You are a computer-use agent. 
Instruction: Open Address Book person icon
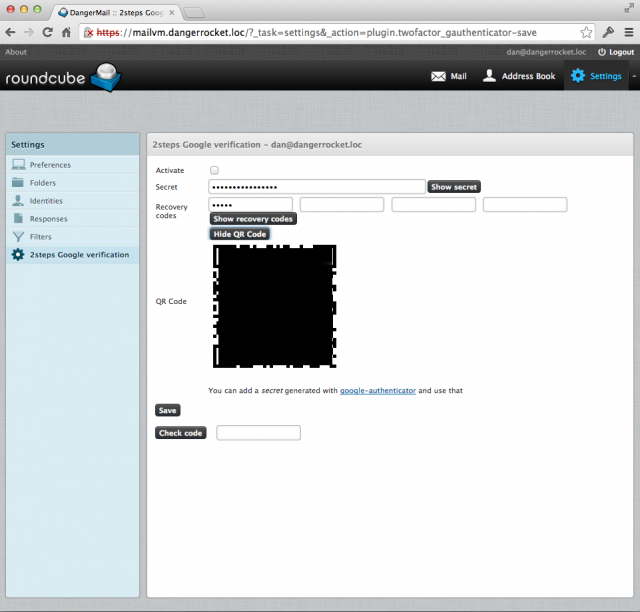tap(489, 76)
